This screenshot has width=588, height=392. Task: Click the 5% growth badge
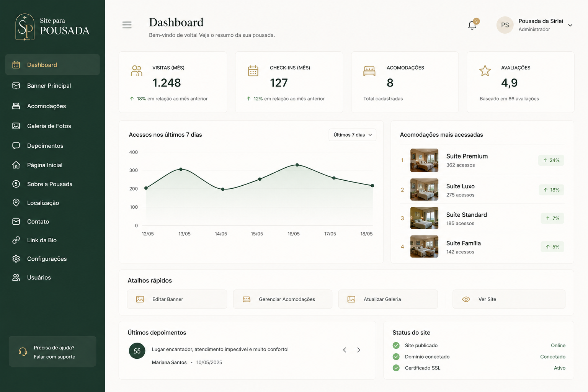pos(552,247)
